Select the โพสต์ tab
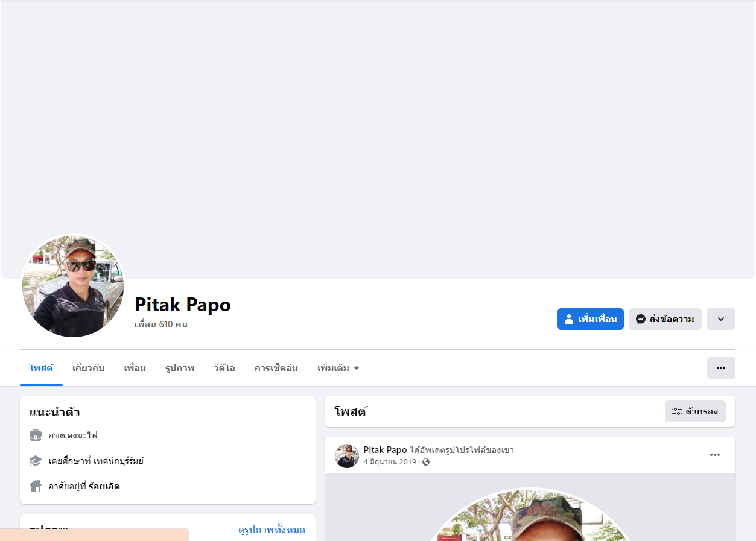 click(41, 368)
